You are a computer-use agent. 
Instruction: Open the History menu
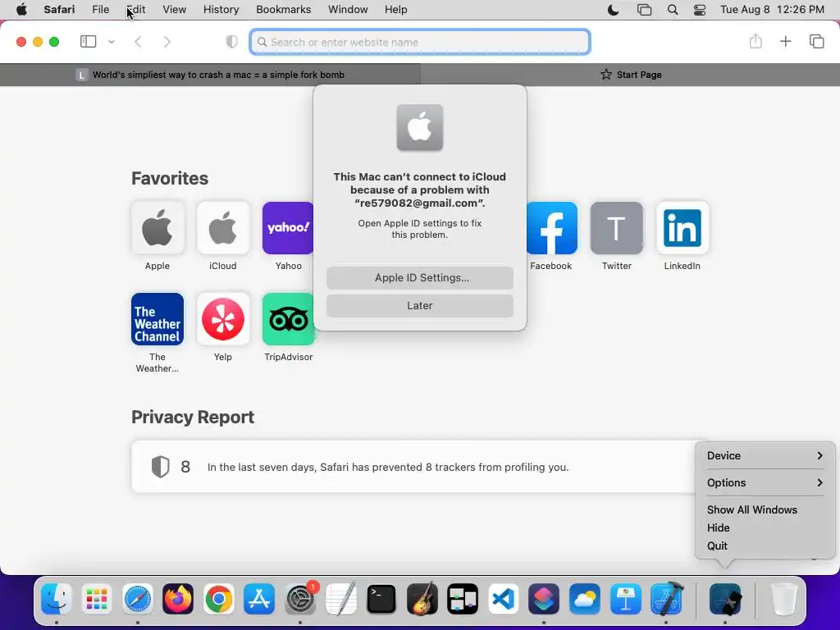(x=221, y=10)
